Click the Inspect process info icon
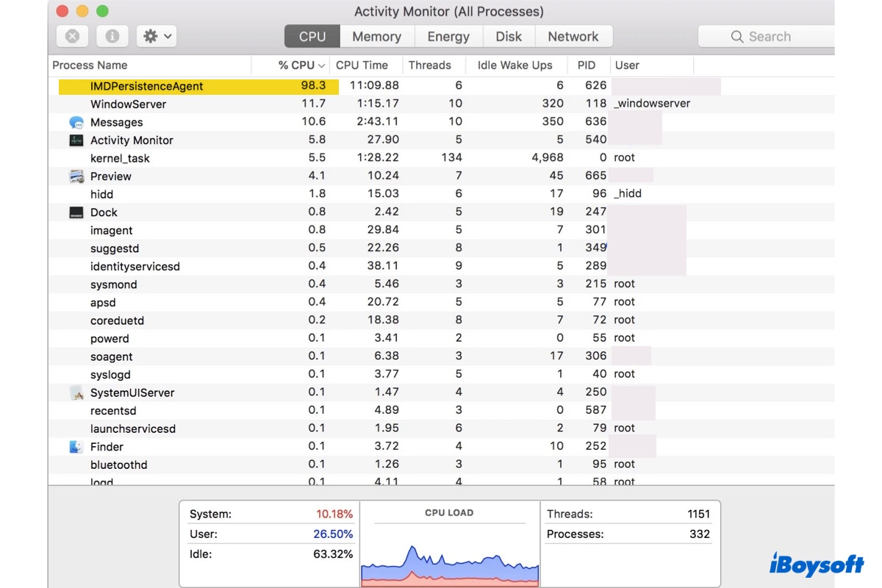Image resolution: width=882 pixels, height=588 pixels. coord(112,36)
